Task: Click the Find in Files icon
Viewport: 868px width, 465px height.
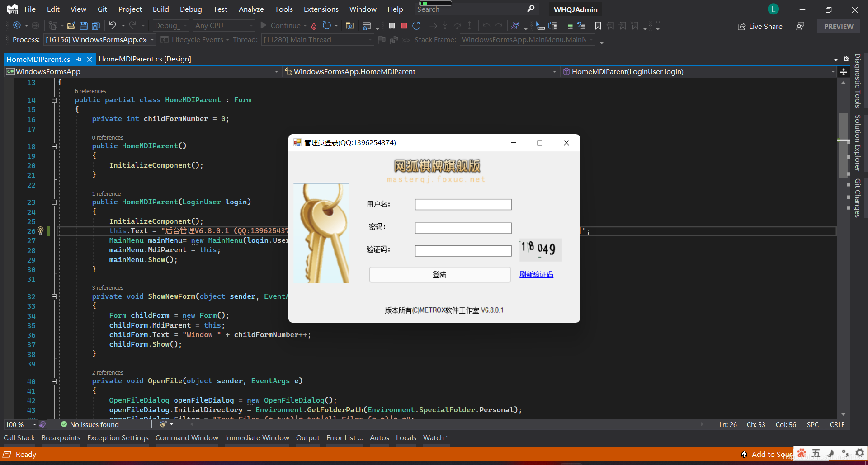Action: pyautogui.click(x=350, y=26)
